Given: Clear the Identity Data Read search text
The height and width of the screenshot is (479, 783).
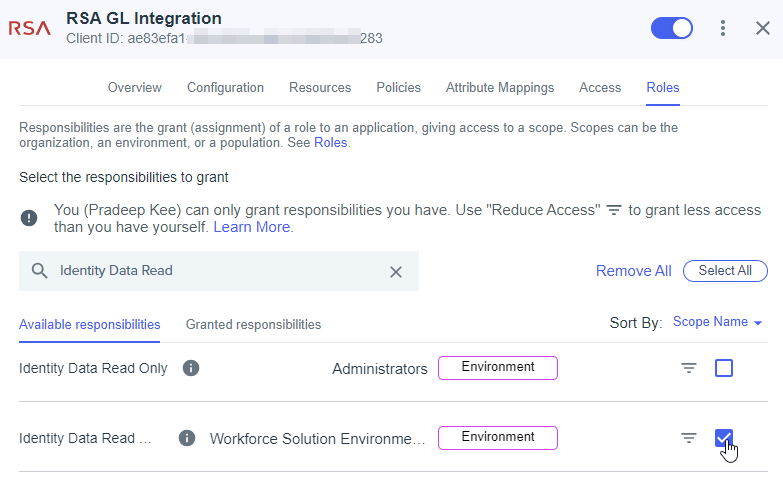Looking at the screenshot, I should 396,272.
